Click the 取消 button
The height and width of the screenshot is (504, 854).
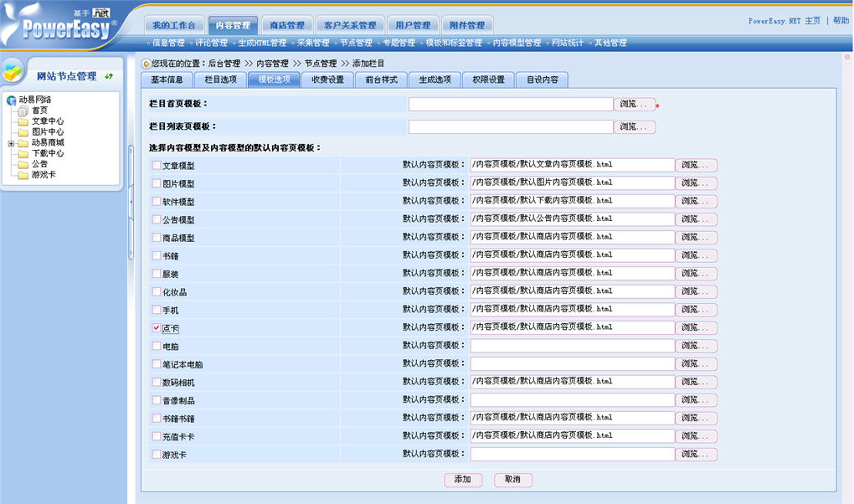513,480
